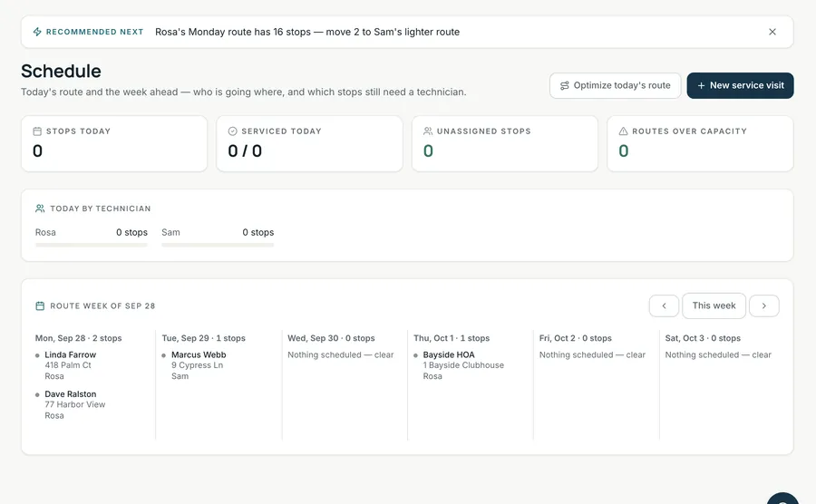
Task: Click status dot beside Marcus Webb
Action: pos(163,355)
